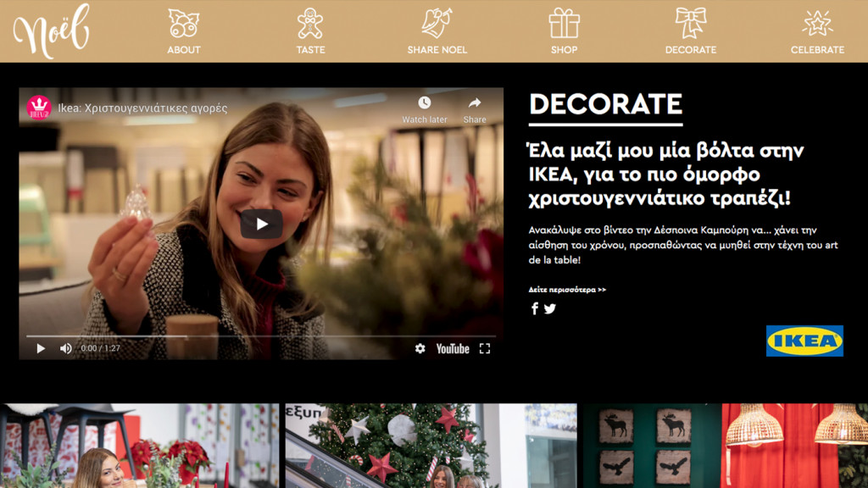Select the DECORATE menu label
Screen dimensions: 868x488
(691, 50)
